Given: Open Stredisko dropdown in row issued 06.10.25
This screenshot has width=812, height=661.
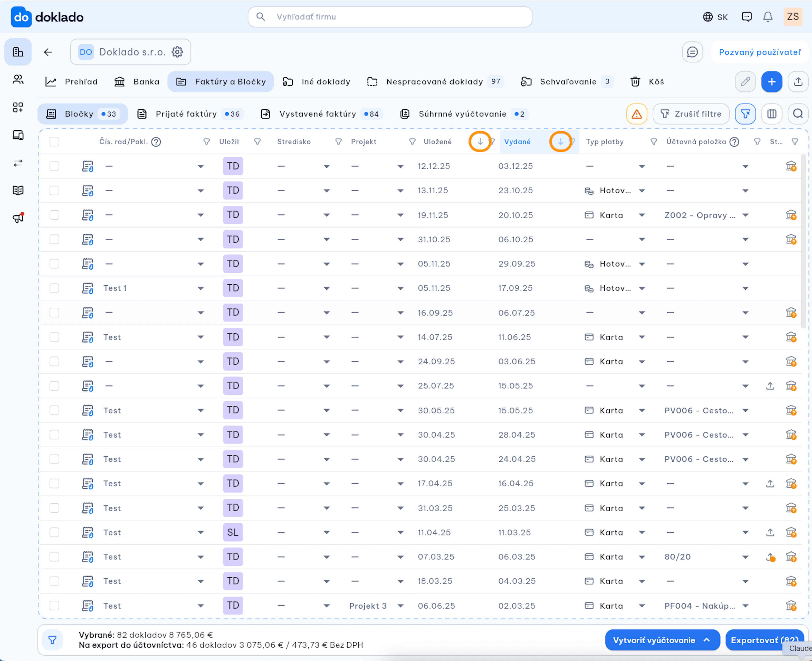Looking at the screenshot, I should point(326,240).
